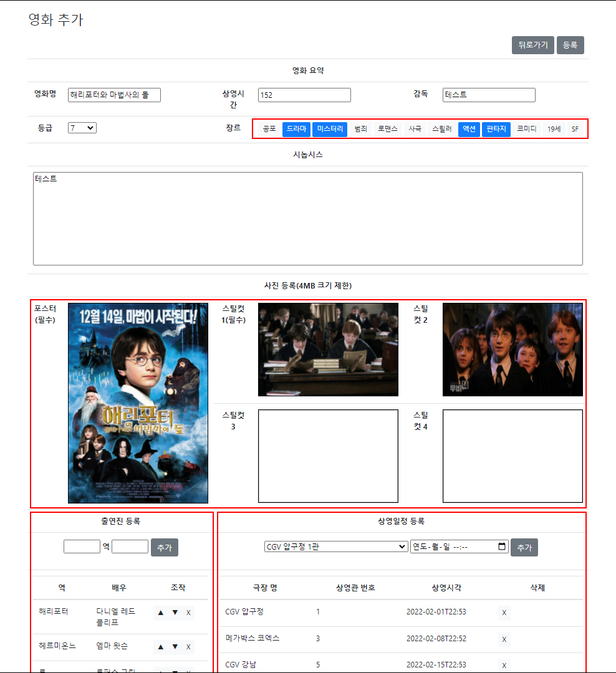Click the 스틸컷 1 classroom image

(328, 350)
